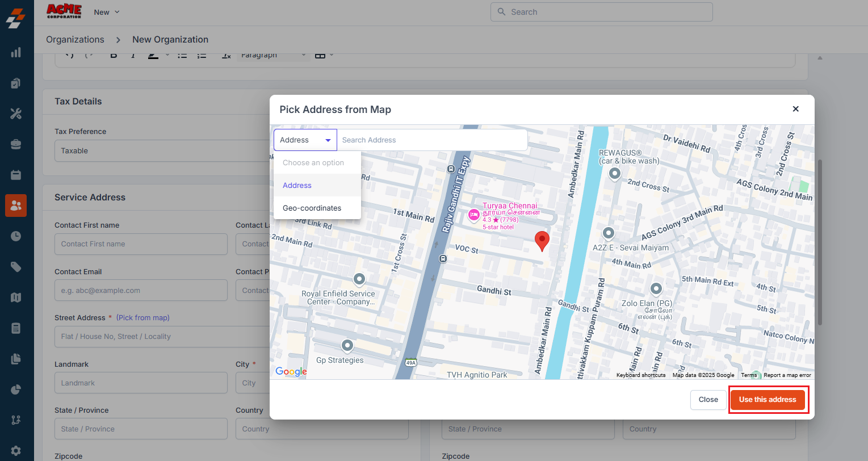Open the dashboard bar chart icon in sidebar
Image resolution: width=868 pixels, height=461 pixels.
click(x=16, y=53)
